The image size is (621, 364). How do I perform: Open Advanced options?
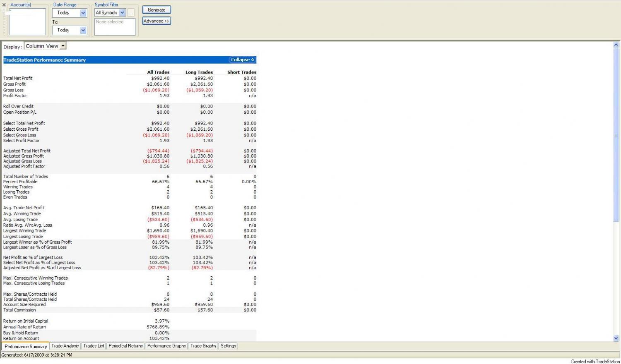(x=156, y=21)
